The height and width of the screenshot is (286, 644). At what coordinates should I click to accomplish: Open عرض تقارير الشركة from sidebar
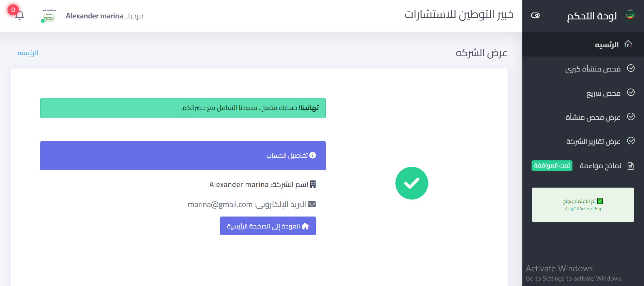point(593,141)
